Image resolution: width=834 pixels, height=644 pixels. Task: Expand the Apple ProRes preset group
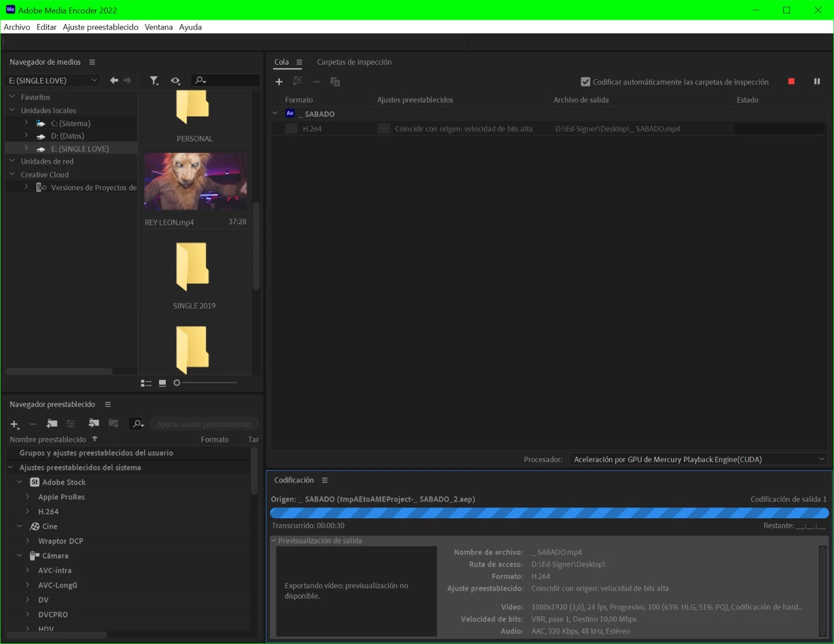[x=28, y=497]
